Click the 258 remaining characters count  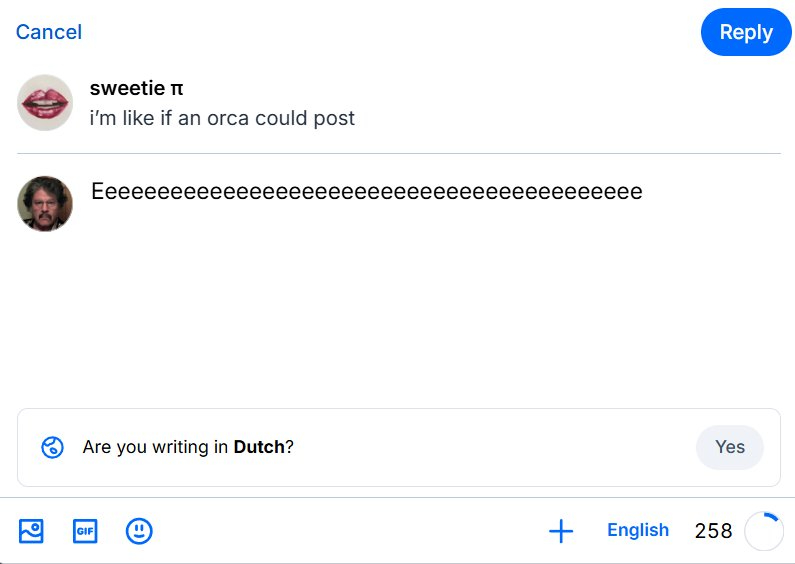(713, 531)
